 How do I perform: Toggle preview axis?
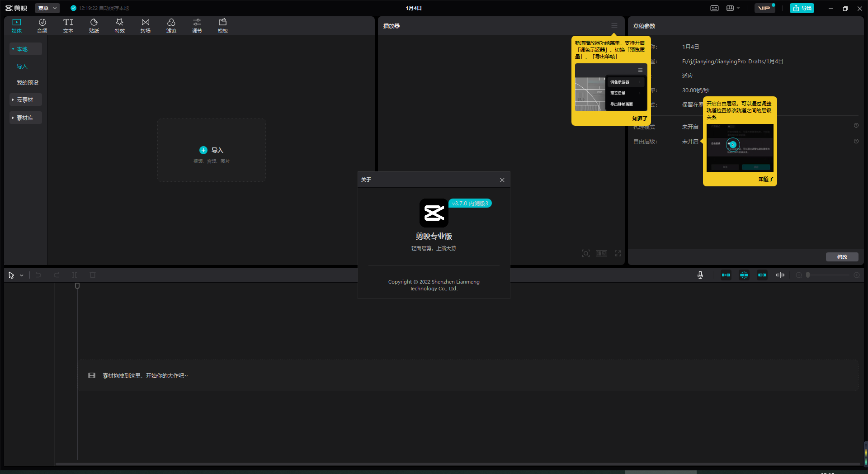click(x=780, y=275)
